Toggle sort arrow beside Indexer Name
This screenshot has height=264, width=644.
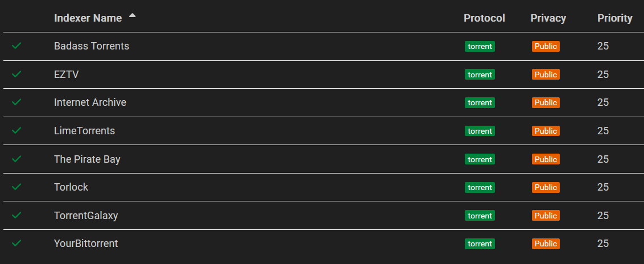coord(133,16)
